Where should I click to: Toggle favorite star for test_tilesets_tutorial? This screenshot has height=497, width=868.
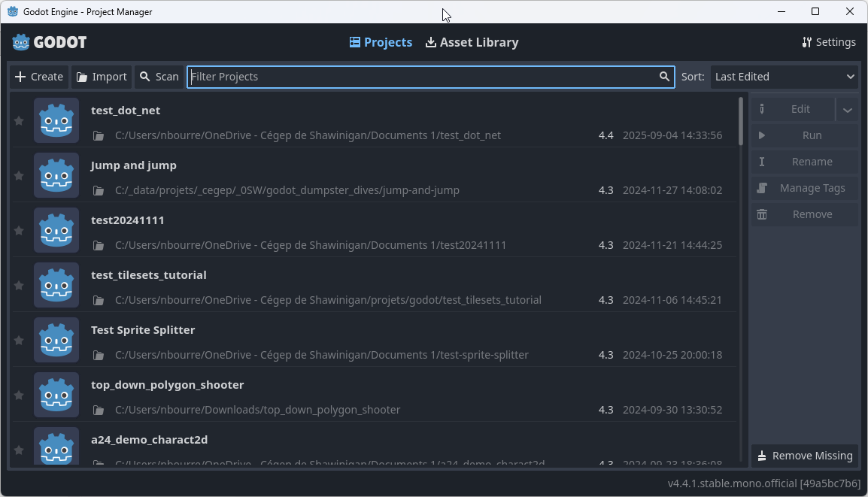pyautogui.click(x=19, y=285)
